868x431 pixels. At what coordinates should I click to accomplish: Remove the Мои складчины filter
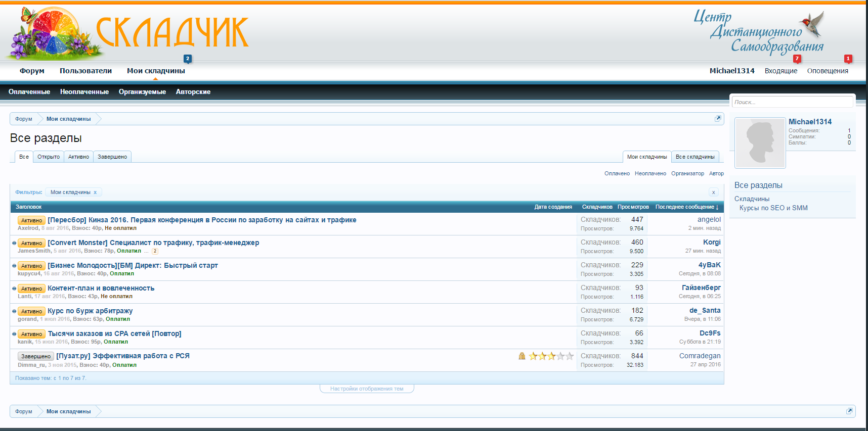tap(95, 193)
